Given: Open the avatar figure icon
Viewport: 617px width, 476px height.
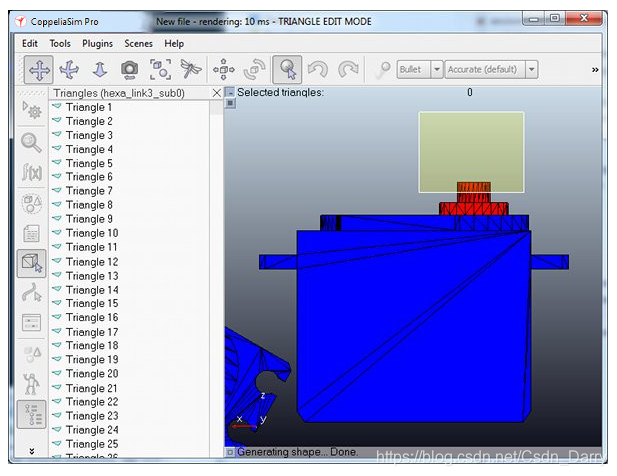Looking at the screenshot, I should tap(31, 384).
